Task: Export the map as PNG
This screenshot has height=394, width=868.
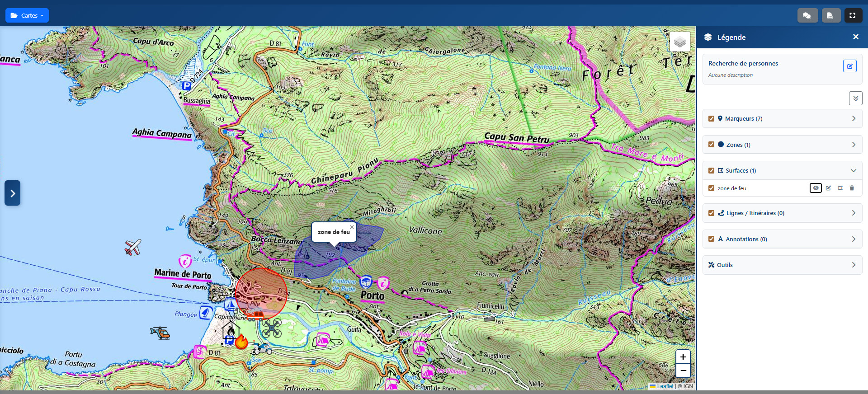Action: pyautogui.click(x=830, y=15)
